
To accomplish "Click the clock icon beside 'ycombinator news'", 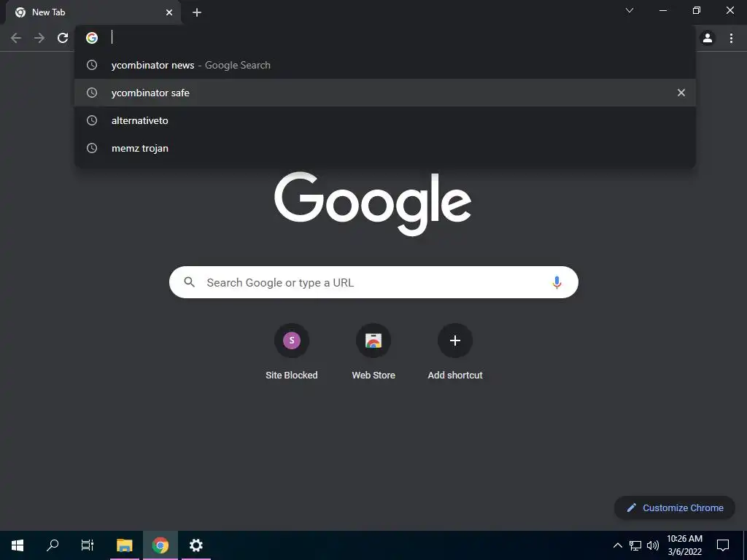I will coord(92,65).
